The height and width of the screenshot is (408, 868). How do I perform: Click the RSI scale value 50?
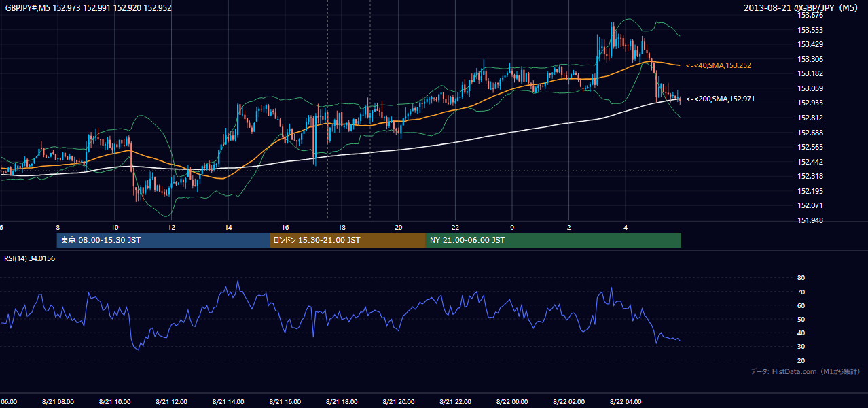pos(801,319)
